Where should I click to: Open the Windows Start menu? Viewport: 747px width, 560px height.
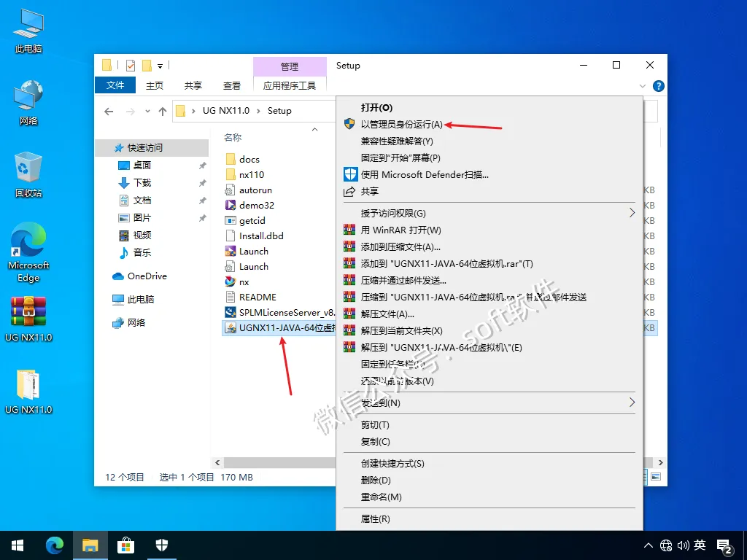18,545
